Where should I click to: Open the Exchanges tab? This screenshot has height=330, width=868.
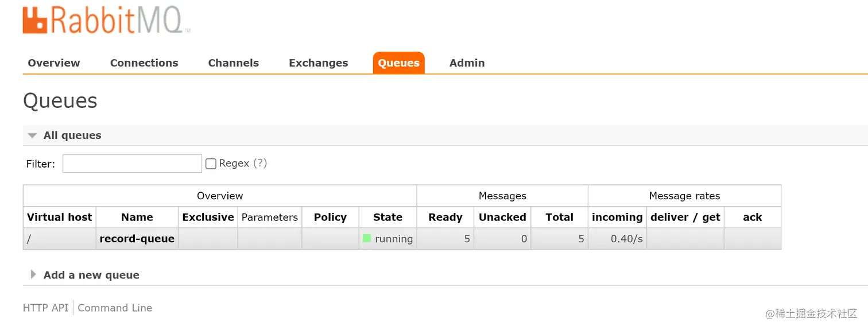click(318, 63)
